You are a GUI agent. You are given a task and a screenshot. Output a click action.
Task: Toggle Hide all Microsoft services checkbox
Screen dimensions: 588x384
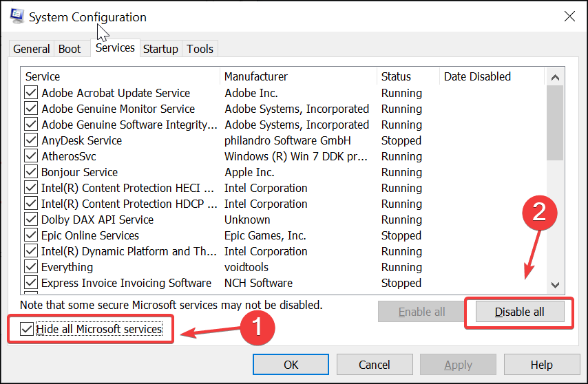point(27,329)
